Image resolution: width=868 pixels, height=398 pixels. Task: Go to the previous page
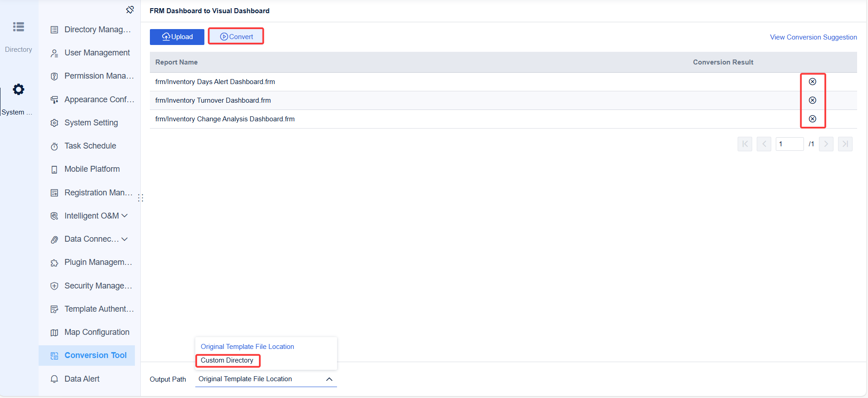[x=764, y=144]
